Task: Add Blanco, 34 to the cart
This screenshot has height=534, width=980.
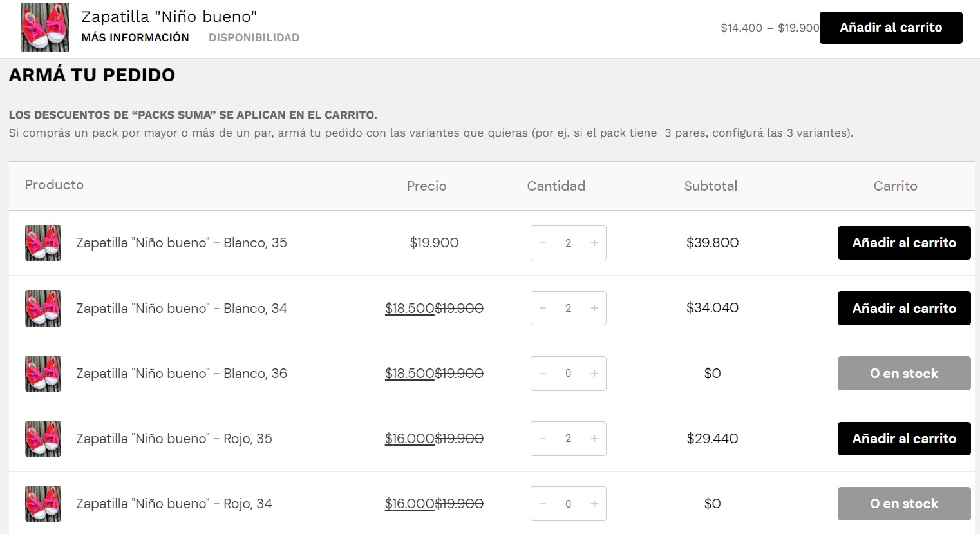Action: pyautogui.click(x=904, y=309)
